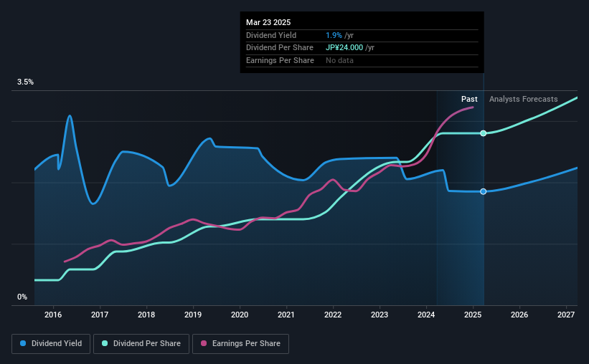Click the 2019 x-axis year label
589x364 pixels.
pos(193,315)
